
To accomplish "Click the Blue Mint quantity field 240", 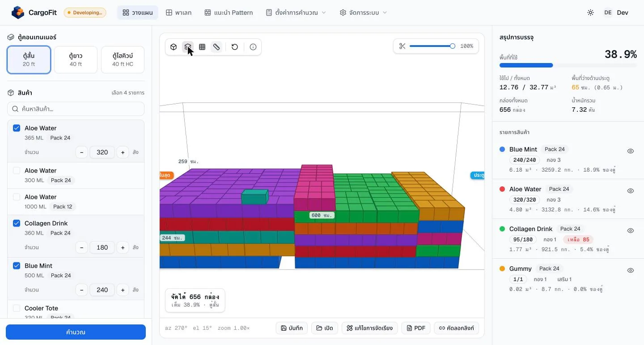I will [x=102, y=290].
